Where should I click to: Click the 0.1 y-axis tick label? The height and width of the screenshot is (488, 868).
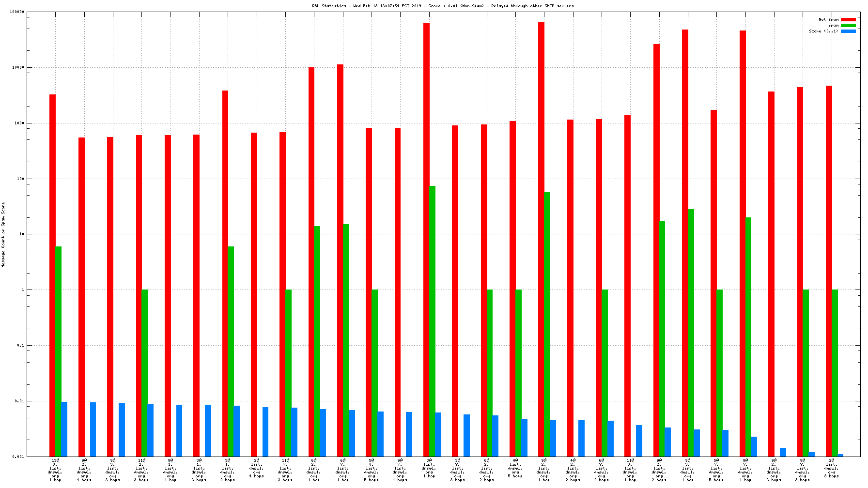click(x=20, y=346)
